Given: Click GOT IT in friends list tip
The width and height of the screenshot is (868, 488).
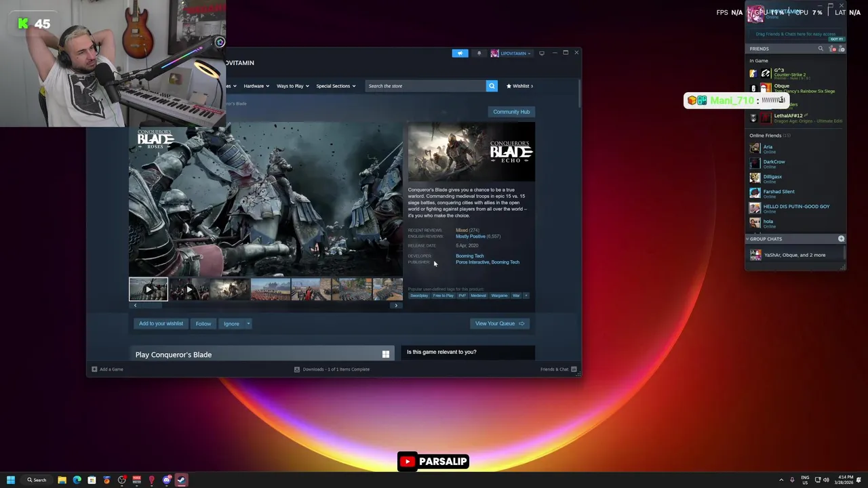Looking at the screenshot, I should pyautogui.click(x=836, y=39).
